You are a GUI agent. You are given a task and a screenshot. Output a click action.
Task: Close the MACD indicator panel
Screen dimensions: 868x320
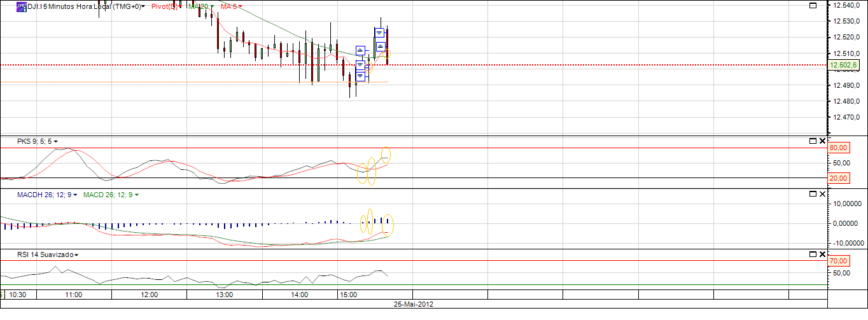(822, 194)
